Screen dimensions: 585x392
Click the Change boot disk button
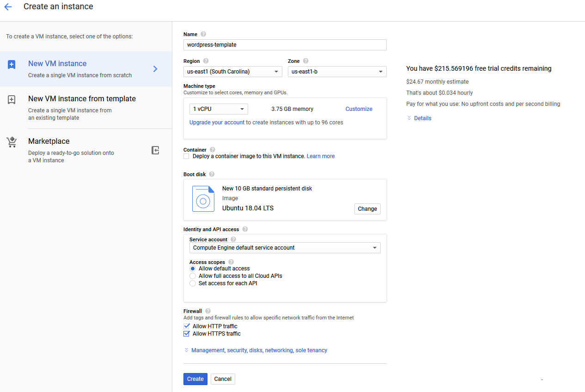tap(367, 209)
